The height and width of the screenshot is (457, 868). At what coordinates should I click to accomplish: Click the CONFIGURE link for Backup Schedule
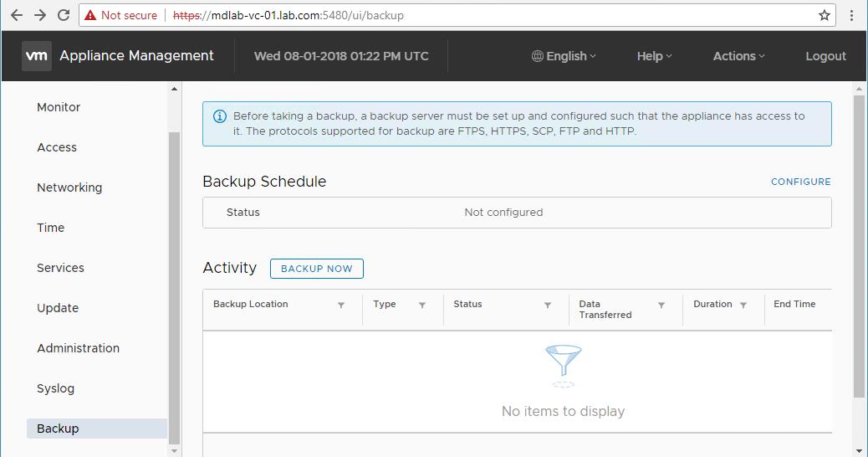pos(800,182)
